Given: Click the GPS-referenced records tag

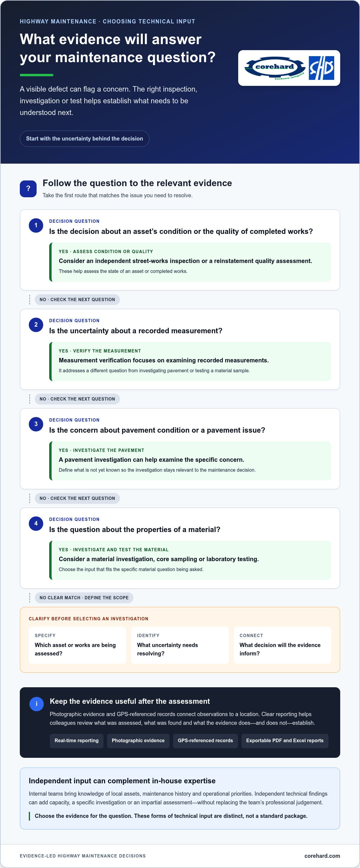Looking at the screenshot, I should [x=205, y=740].
